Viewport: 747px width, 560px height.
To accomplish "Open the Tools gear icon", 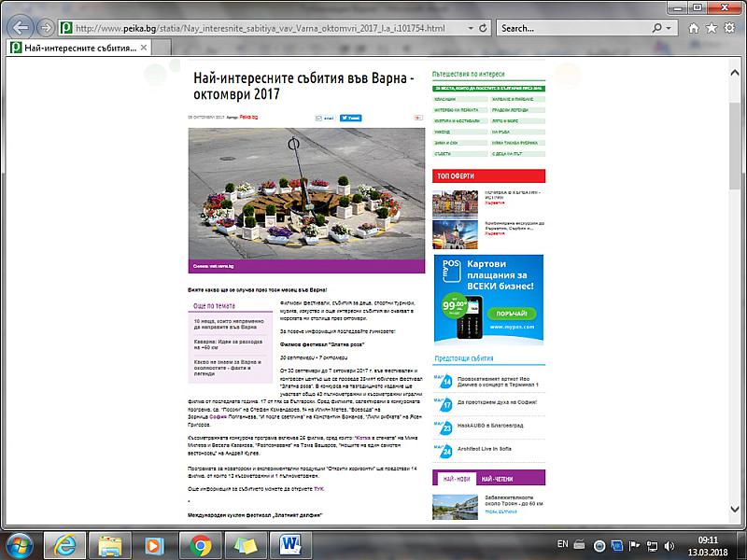I will 729,28.
